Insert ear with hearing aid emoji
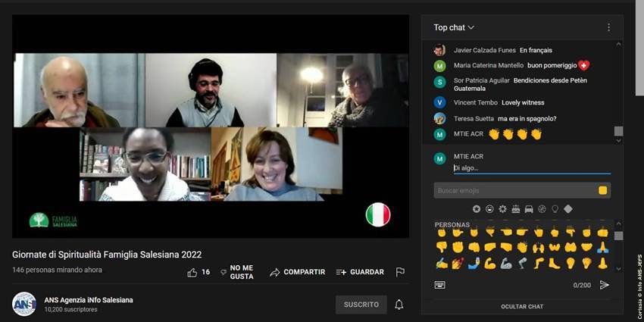 pos(586,263)
